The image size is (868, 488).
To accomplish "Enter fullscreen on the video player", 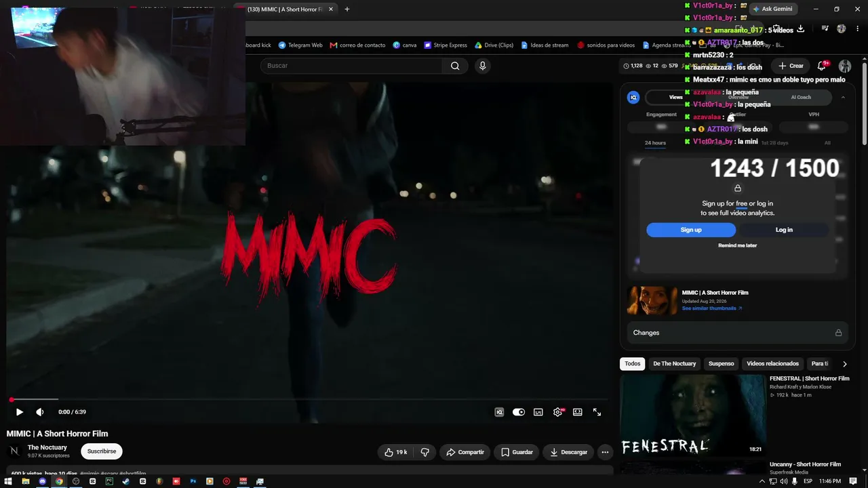I will (x=597, y=412).
